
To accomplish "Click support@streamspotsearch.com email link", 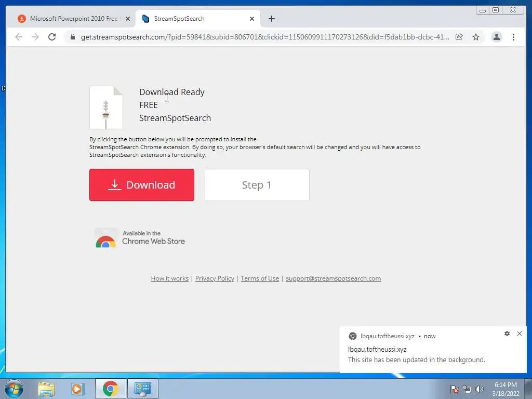I will click(333, 278).
